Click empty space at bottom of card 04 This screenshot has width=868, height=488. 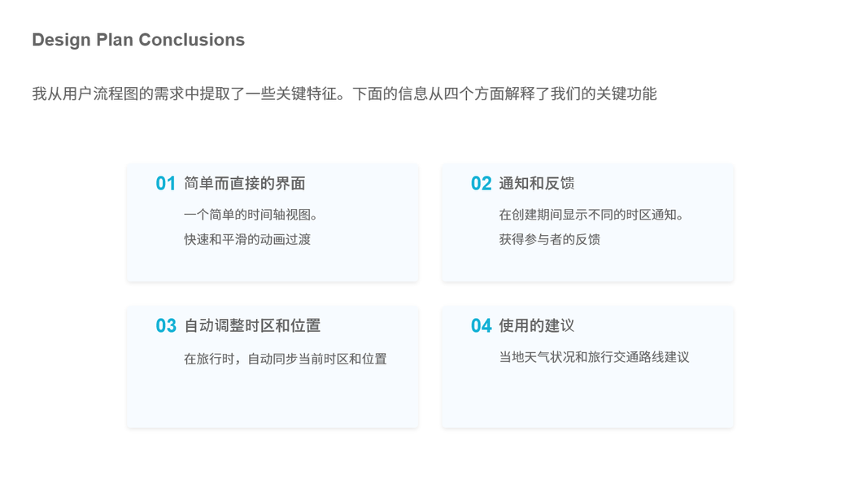click(587, 403)
